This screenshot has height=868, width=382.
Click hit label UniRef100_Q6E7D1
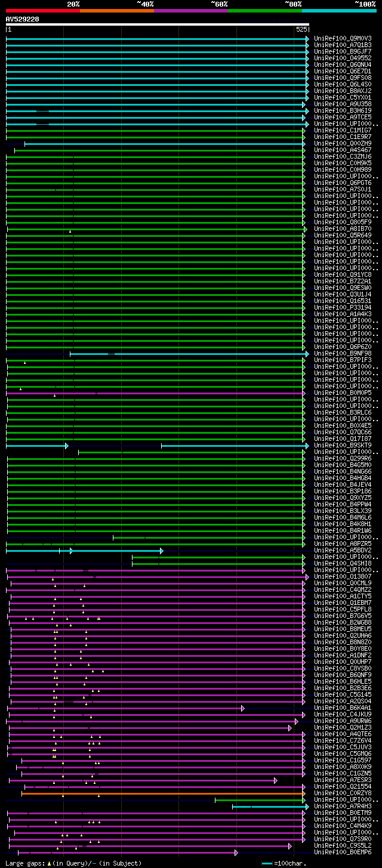343,71
